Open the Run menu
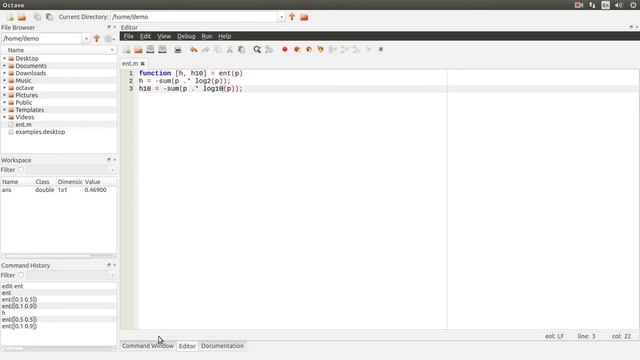Screen dimensions: 640x360 click(207, 36)
